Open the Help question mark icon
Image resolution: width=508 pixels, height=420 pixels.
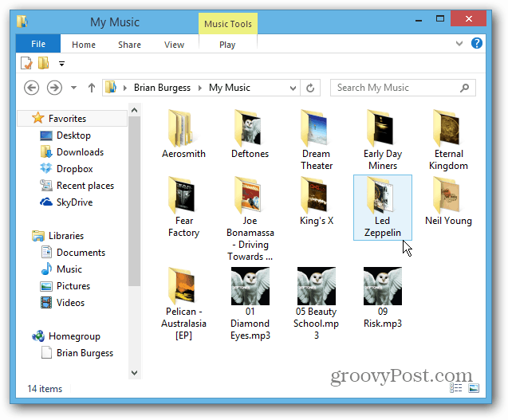pyautogui.click(x=477, y=43)
